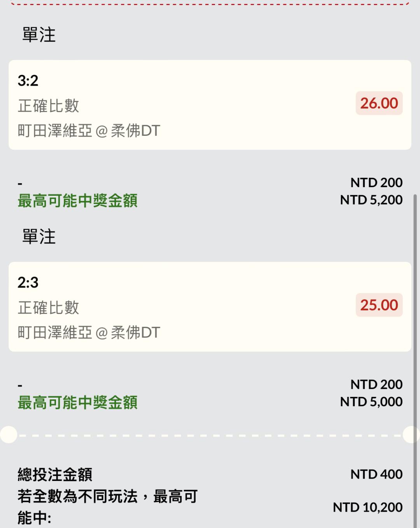Click the 25.00 odds badge
The image size is (420, 528).
click(x=379, y=305)
